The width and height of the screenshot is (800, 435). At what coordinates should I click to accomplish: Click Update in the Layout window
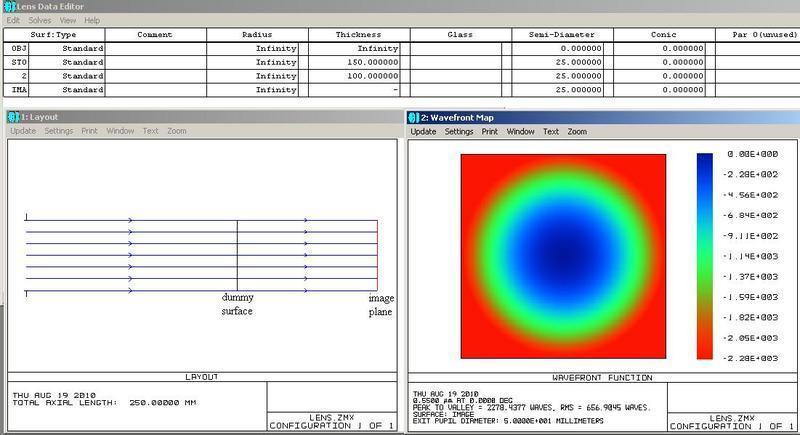click(23, 131)
